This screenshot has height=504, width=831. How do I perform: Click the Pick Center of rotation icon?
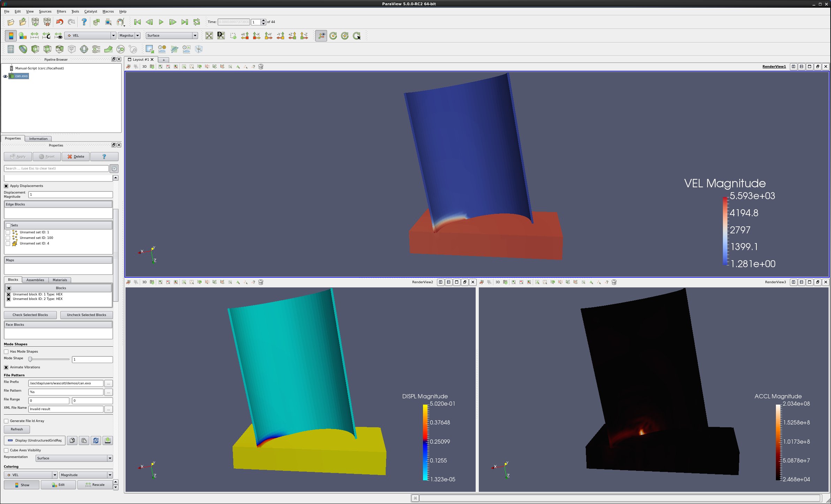(357, 36)
